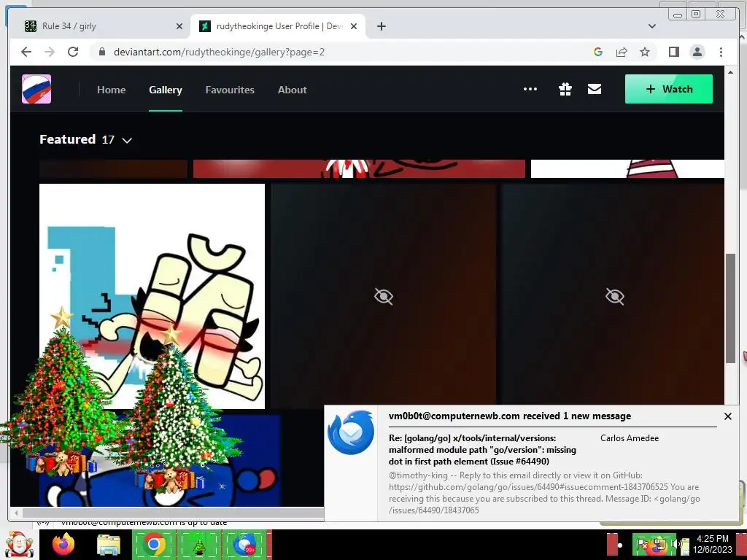
Task: Click the horizontal scrollbar left arrow
Action: [16, 513]
